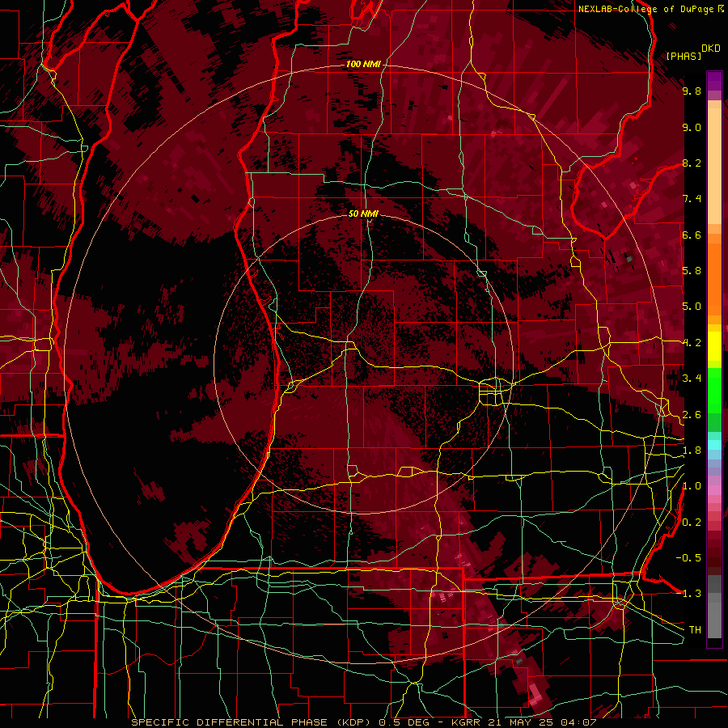The width and height of the screenshot is (728, 728).
Task: Click the 7.4 legend value
Action: [x=692, y=199]
